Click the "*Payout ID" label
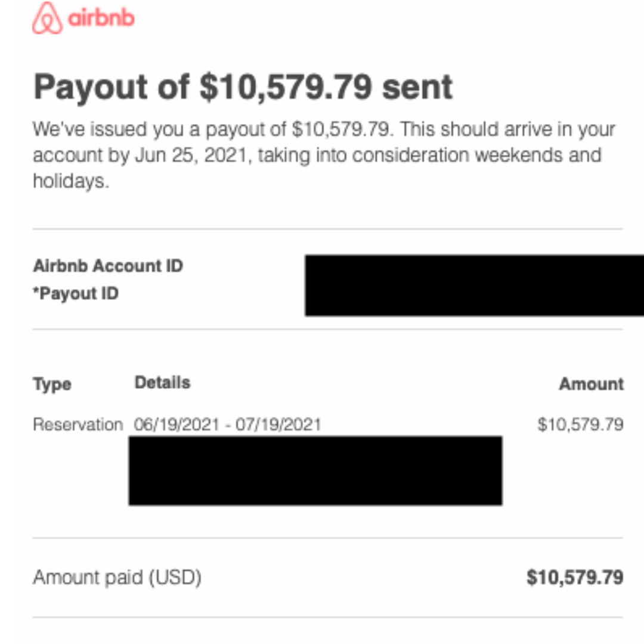 click(76, 293)
